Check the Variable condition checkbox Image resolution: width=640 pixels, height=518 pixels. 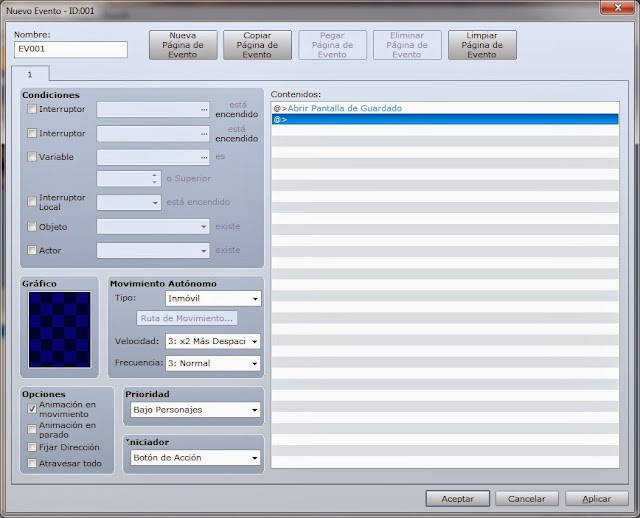click(x=32, y=157)
